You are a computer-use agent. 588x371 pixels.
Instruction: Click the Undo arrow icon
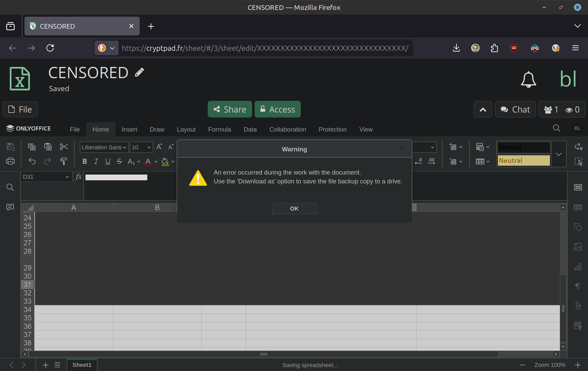click(x=32, y=161)
